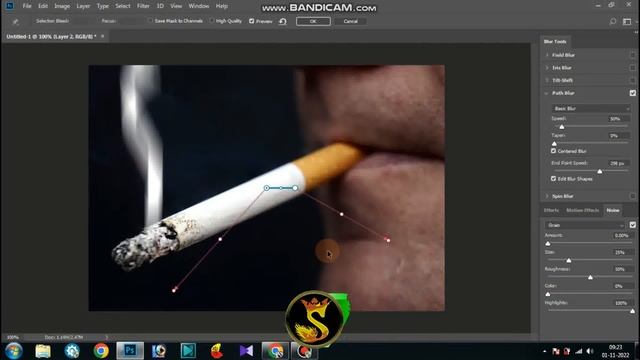Viewport: 640px width, 360px height.
Task: Enable the Spin Blur checkbox
Action: click(x=632, y=196)
